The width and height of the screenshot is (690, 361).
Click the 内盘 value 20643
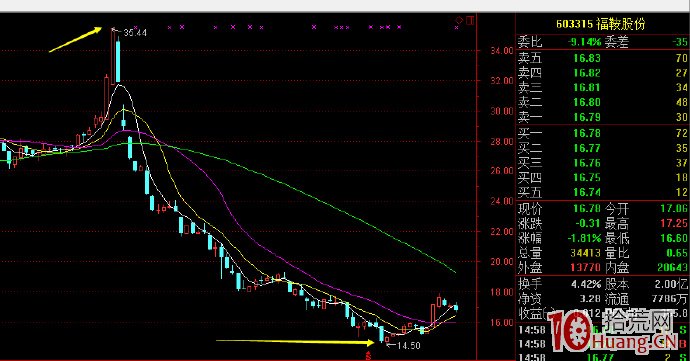[673, 267]
